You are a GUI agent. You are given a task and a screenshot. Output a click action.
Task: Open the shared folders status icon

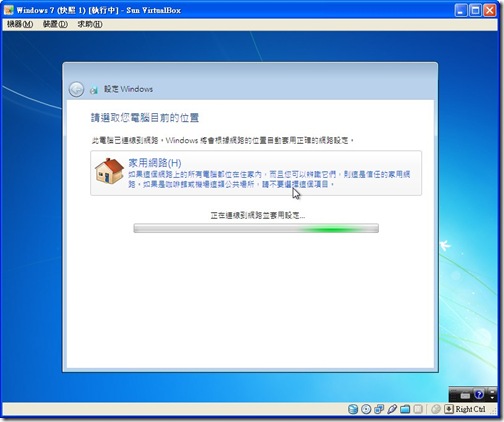(405, 409)
